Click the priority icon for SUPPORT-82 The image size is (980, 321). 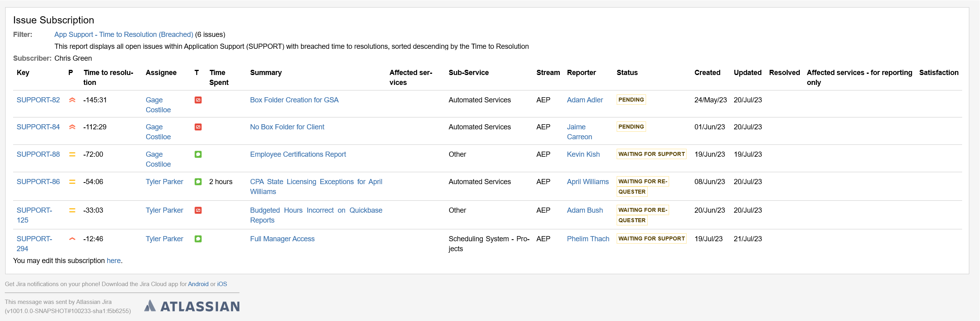click(72, 100)
